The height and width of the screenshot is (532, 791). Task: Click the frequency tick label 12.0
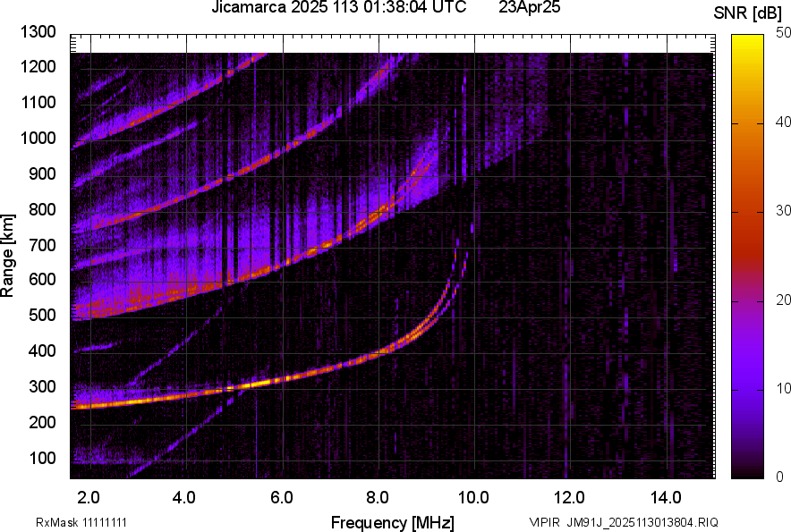click(569, 498)
